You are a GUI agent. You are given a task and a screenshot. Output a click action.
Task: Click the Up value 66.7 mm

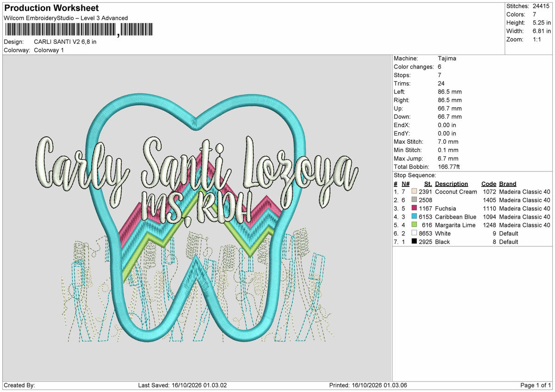(x=450, y=108)
